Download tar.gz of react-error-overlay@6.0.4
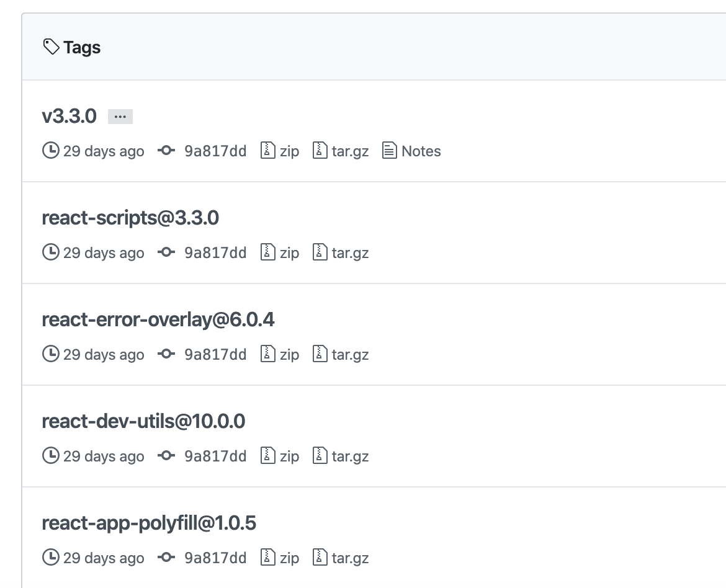Screen dimensions: 726x588 350,355
